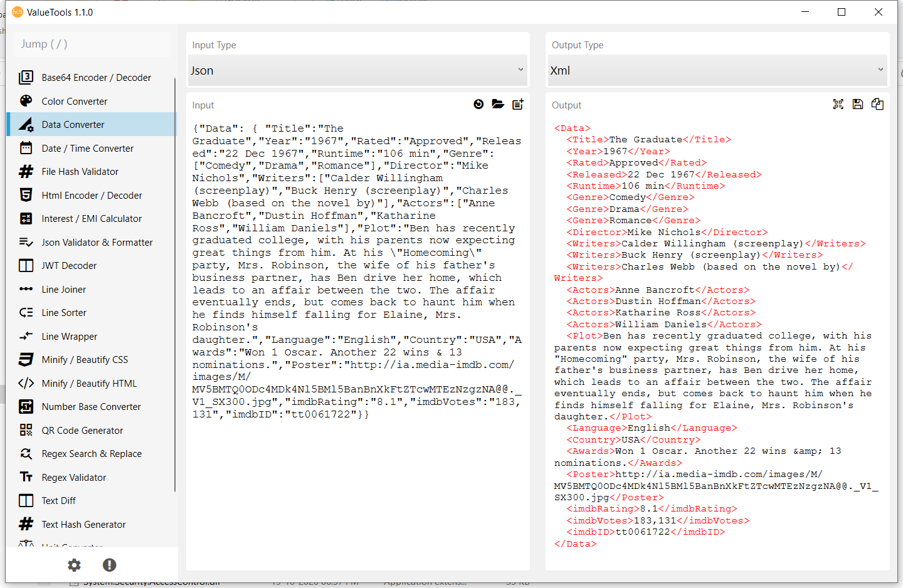The width and height of the screenshot is (903, 588).
Task: Open the Html Encoder / Decoder icon
Action: click(26, 195)
